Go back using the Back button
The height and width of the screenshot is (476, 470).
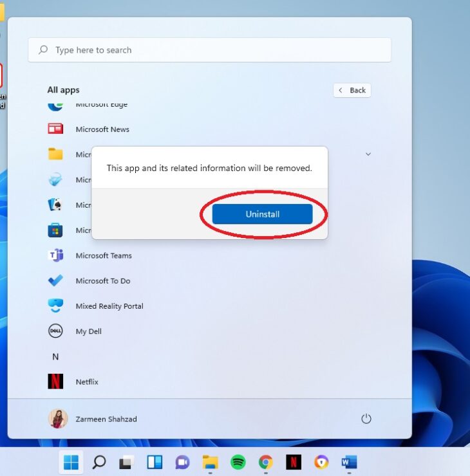(x=352, y=90)
